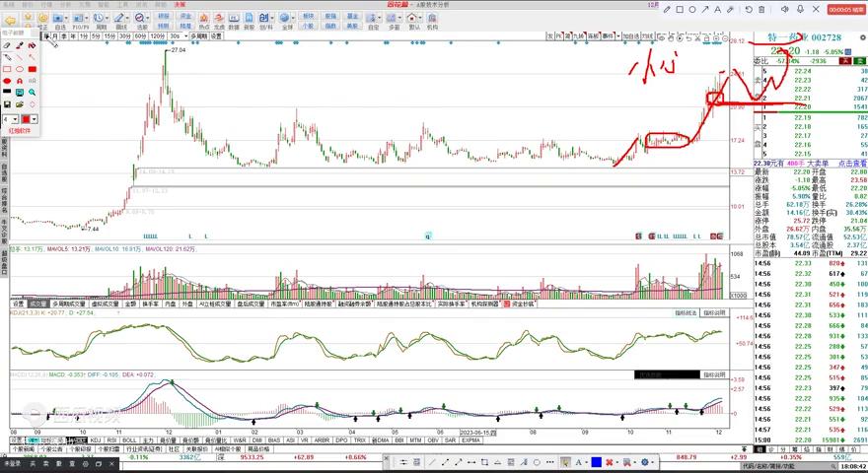Open the 换手率 volume sub-tab
Viewport: 868px width, 473px height.
[x=151, y=304]
